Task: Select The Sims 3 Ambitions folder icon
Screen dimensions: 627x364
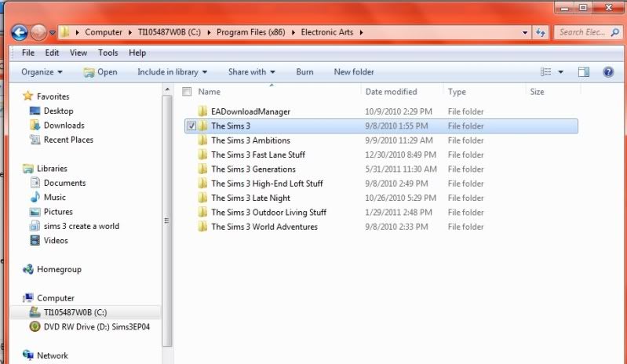Action: pyautogui.click(x=203, y=140)
